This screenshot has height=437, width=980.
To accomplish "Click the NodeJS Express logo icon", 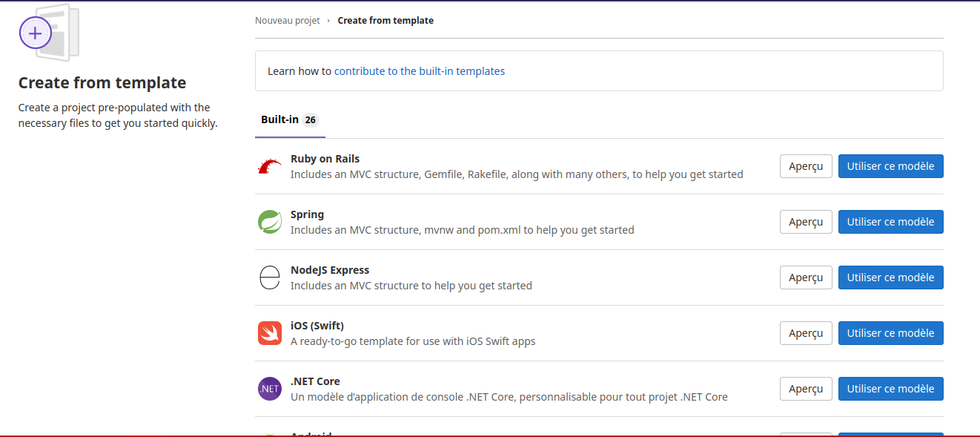I will (x=269, y=277).
